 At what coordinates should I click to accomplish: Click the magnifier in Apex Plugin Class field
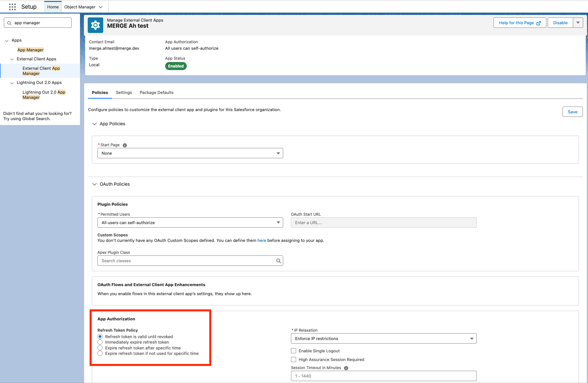coord(279,261)
